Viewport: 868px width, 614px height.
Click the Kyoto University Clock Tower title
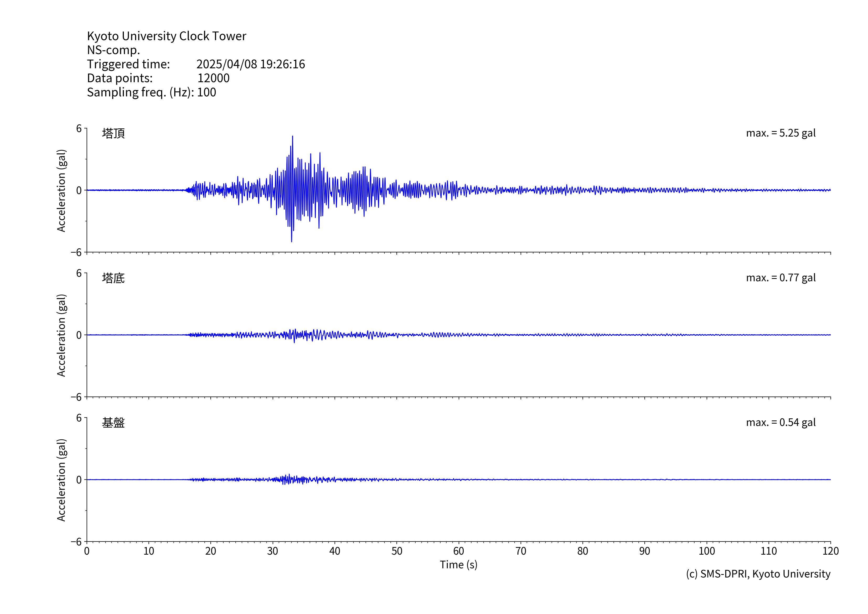tap(166, 36)
